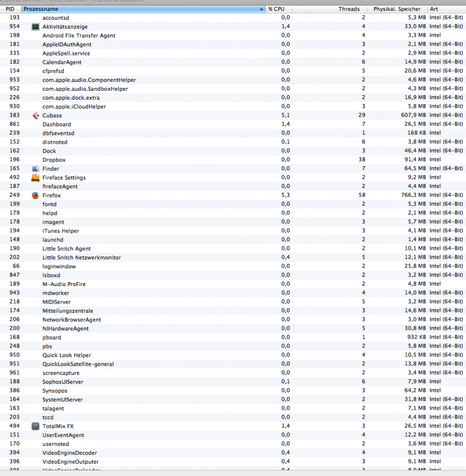
Task: Select the AppleSpell.service process
Action: coord(66,54)
